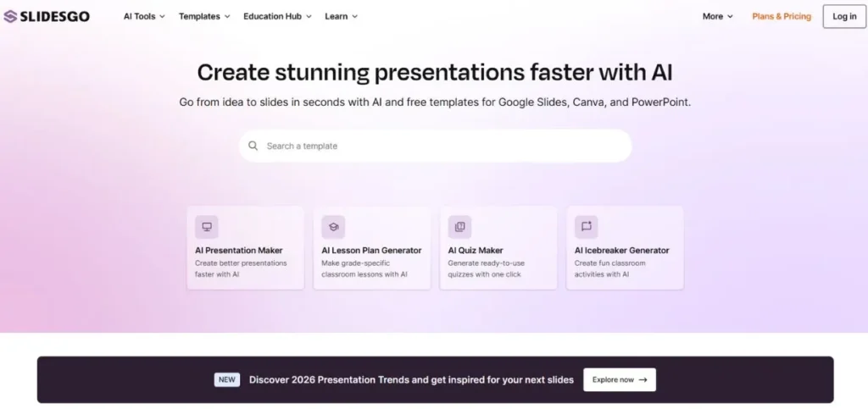
Task: Open the SLIDESGO wordmark home link
Action: pos(54,17)
